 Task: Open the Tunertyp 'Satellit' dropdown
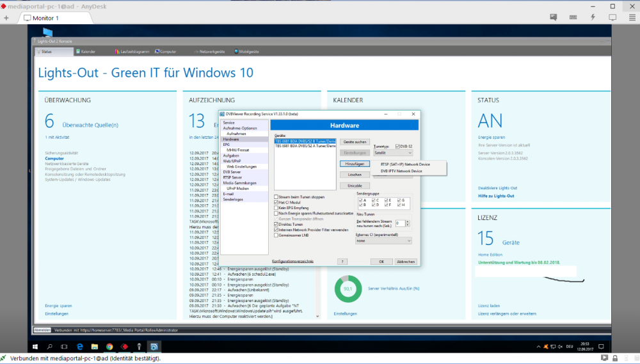tap(392, 154)
